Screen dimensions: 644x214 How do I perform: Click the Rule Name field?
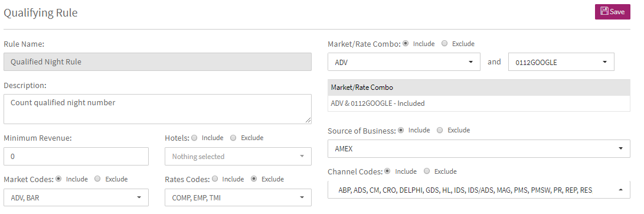(157, 61)
